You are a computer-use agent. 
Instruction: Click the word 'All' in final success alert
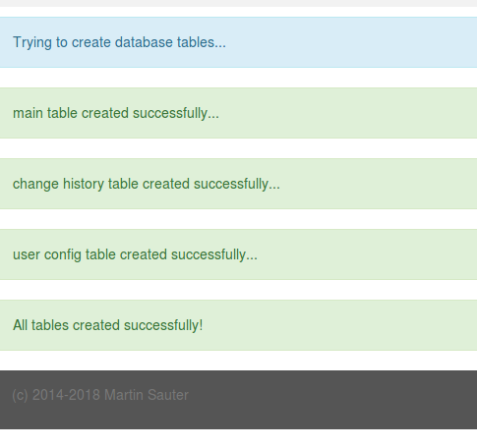click(x=21, y=325)
